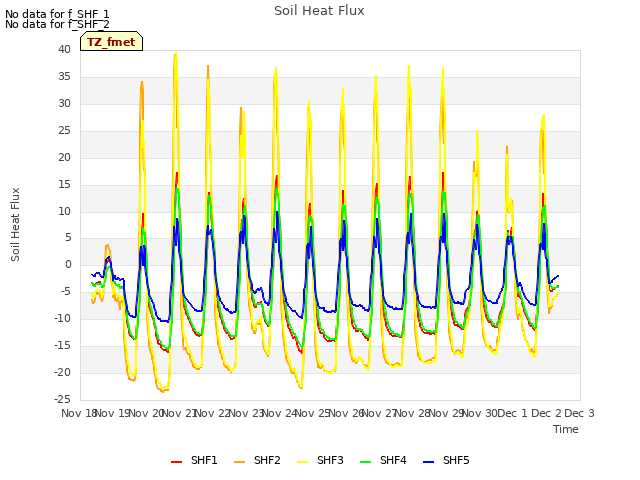Click the -10 y-axis tick label
The height and width of the screenshot is (480, 640).
point(62,318)
